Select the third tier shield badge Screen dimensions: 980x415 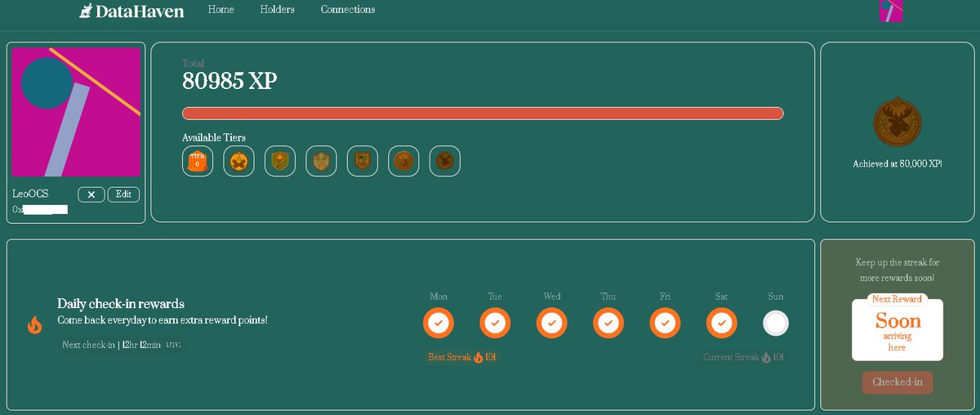tap(280, 161)
